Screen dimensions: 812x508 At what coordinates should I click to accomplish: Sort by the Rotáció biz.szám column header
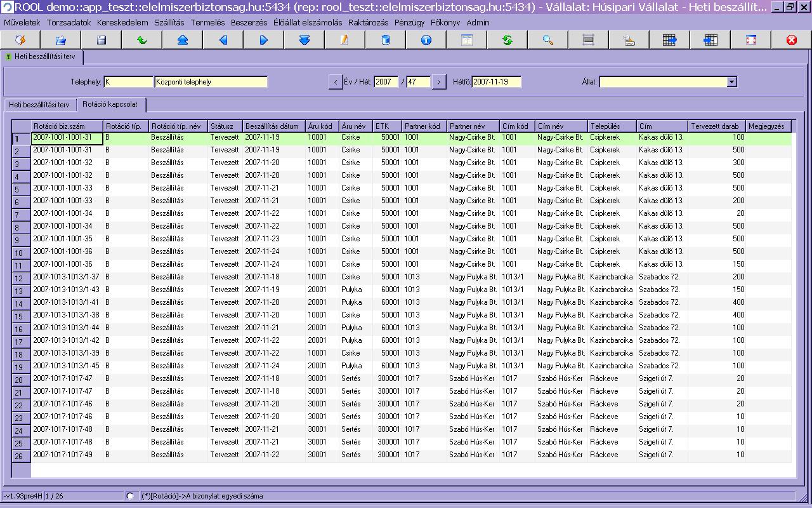tap(67, 126)
